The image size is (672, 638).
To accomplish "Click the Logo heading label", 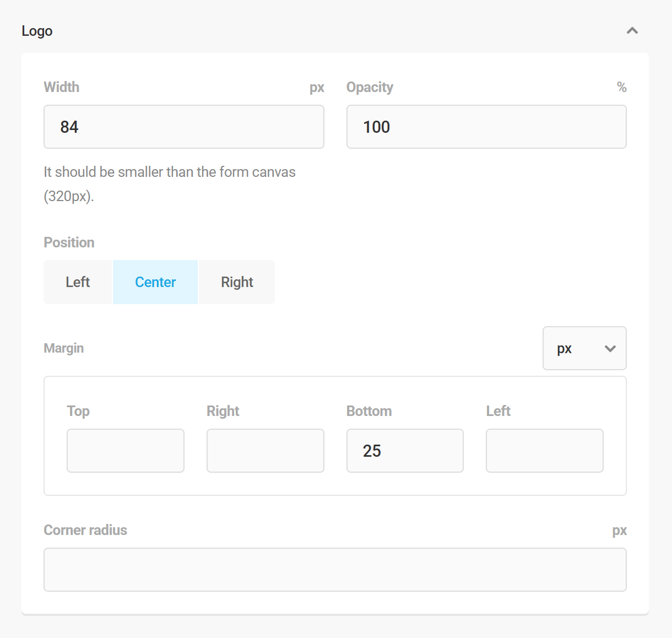I will tap(37, 31).
